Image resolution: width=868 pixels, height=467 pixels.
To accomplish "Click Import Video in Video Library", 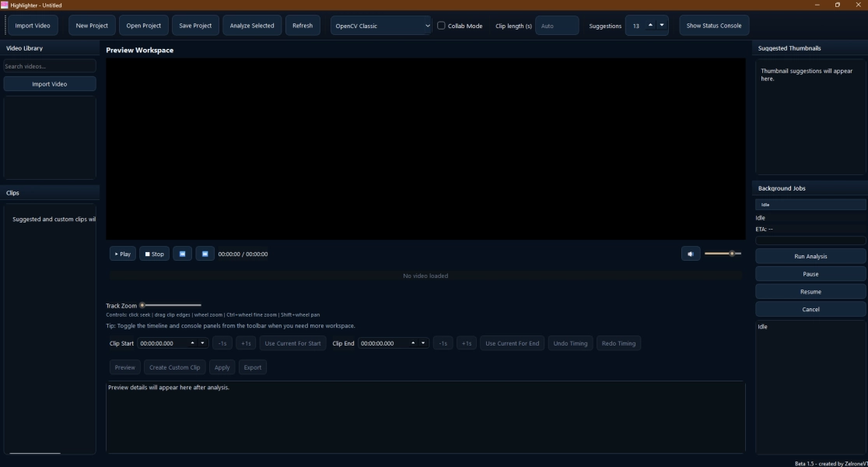I will pos(49,83).
